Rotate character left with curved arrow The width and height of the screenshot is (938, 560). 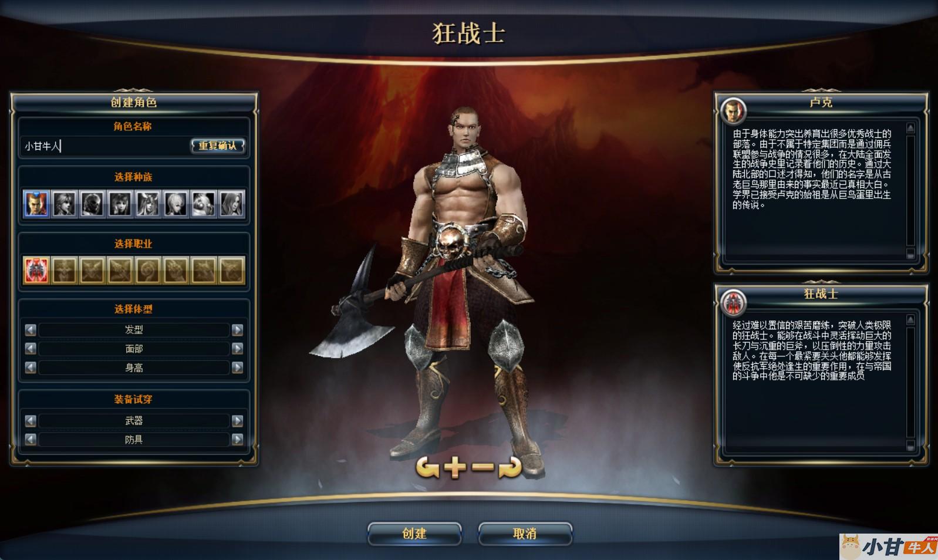(427, 468)
